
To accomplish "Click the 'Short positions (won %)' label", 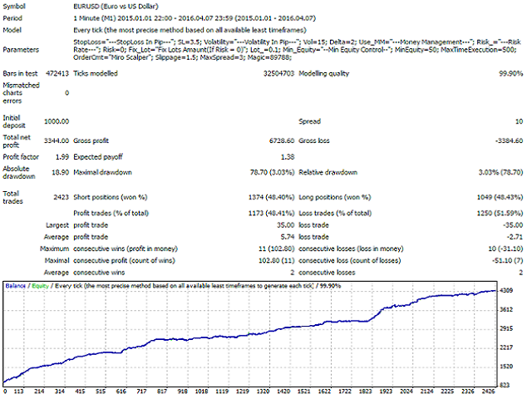I will [x=111, y=198].
